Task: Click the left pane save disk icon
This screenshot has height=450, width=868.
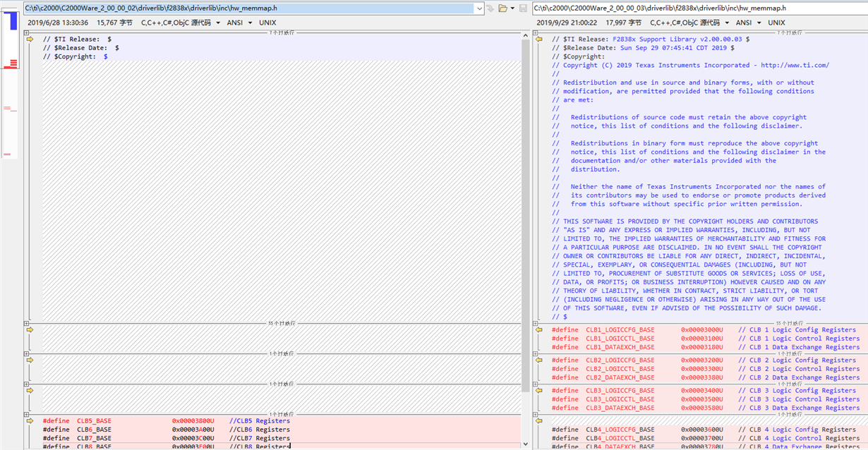Action: click(x=523, y=8)
